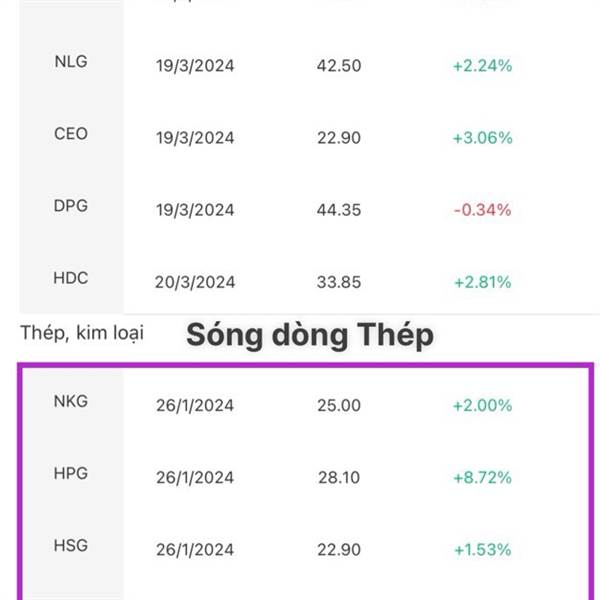This screenshot has height=600, width=600.
Task: Click the DPG price 44.35
Action: click(x=337, y=210)
